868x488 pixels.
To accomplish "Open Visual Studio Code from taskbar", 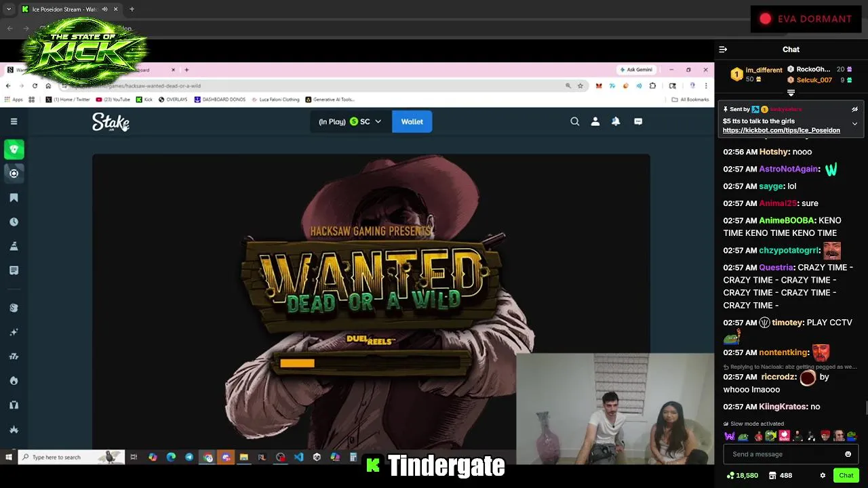I will pyautogui.click(x=298, y=457).
